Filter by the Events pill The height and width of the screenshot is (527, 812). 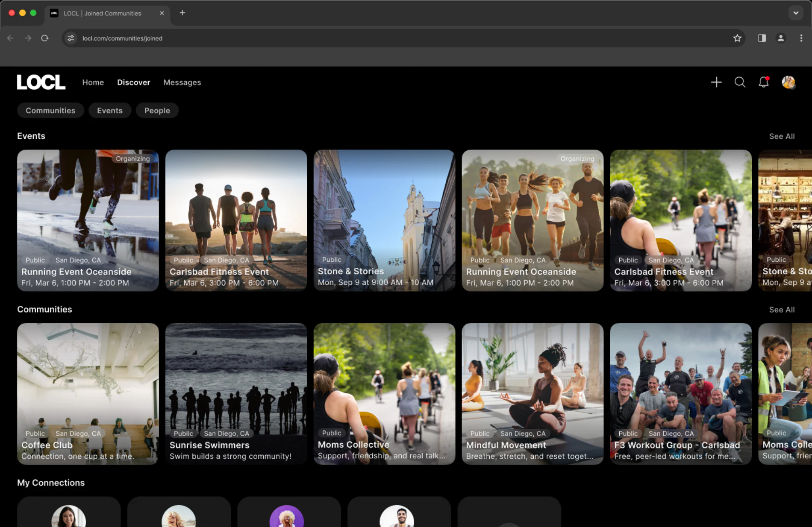110,110
